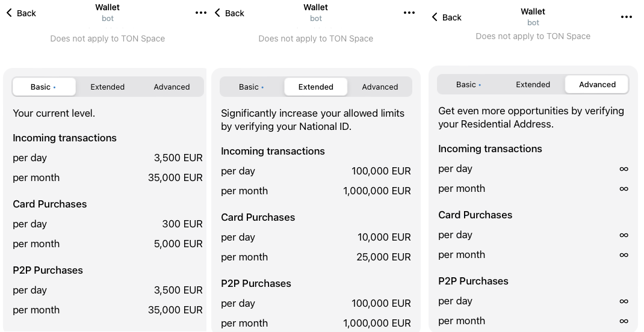The height and width of the screenshot is (332, 644).
Task: Switch to Advanced tab in the left screen
Action: tap(172, 87)
